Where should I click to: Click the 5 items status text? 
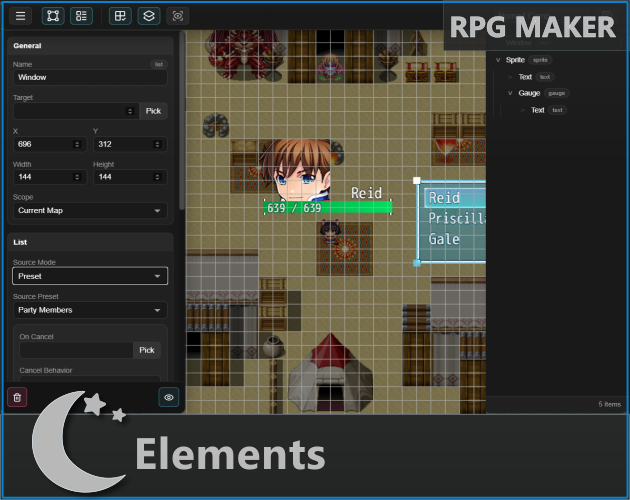click(610, 404)
